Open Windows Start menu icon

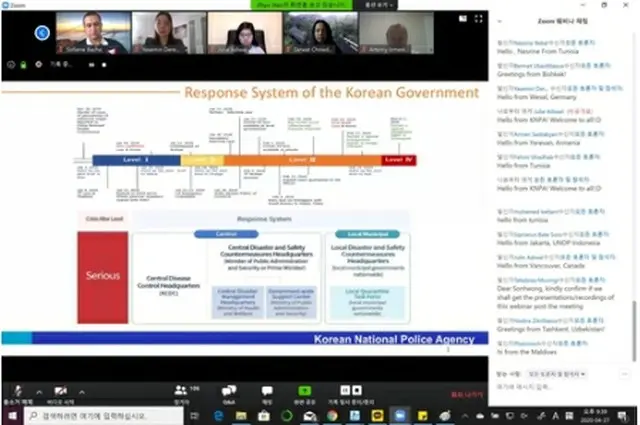click(x=8, y=414)
